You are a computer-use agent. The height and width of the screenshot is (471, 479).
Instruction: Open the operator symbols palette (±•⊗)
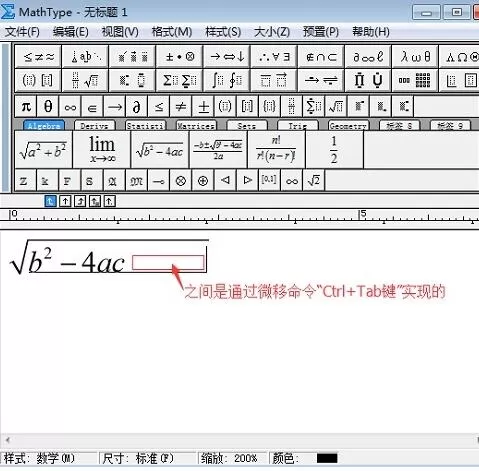179,57
